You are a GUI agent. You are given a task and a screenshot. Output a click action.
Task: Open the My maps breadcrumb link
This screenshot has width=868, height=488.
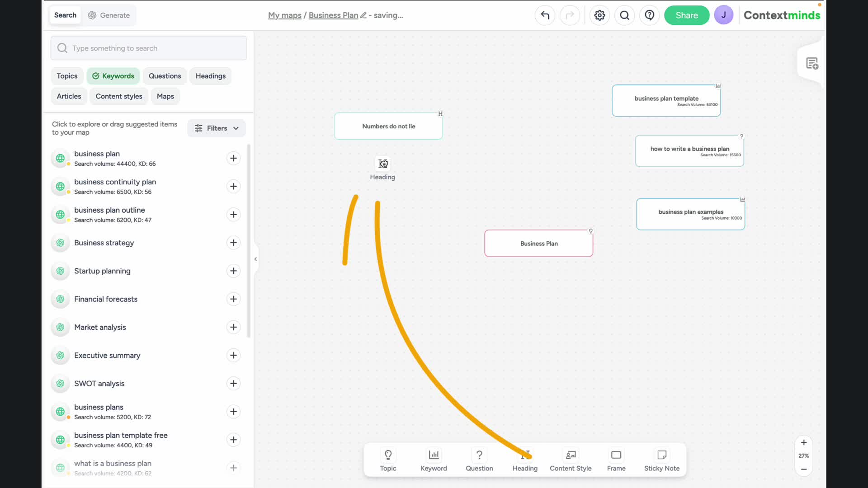coord(285,15)
